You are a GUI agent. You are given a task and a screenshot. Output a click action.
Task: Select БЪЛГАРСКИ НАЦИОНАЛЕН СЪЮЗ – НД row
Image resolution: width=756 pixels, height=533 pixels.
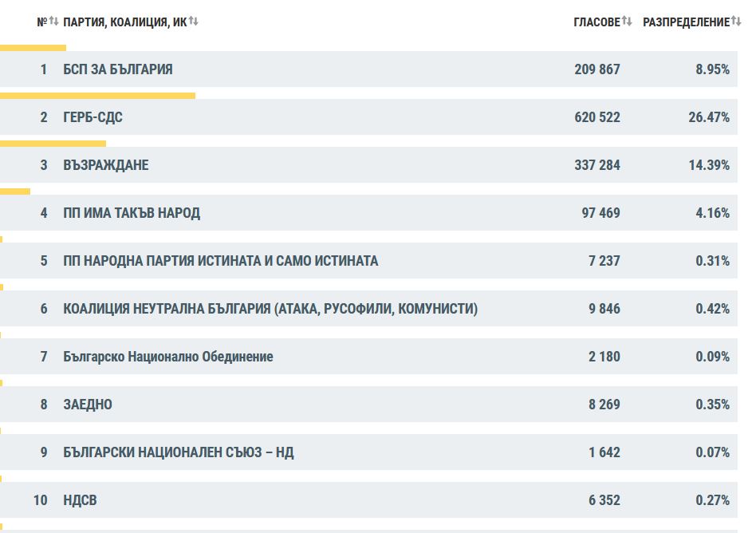point(179,452)
